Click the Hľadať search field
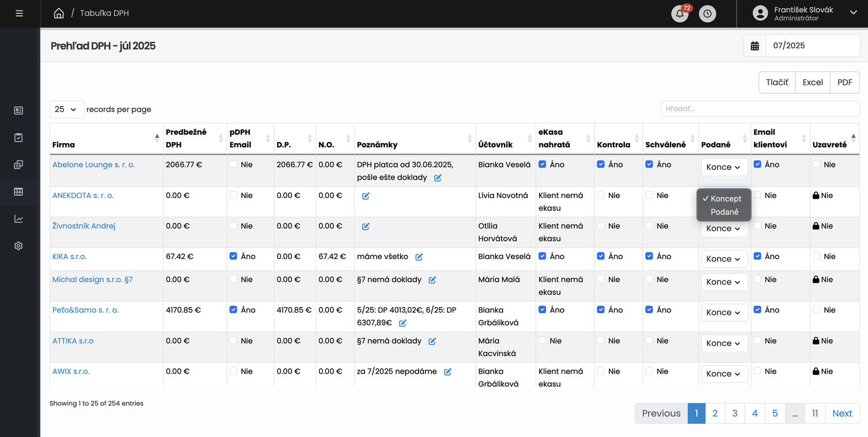The width and height of the screenshot is (868, 437). (x=760, y=108)
